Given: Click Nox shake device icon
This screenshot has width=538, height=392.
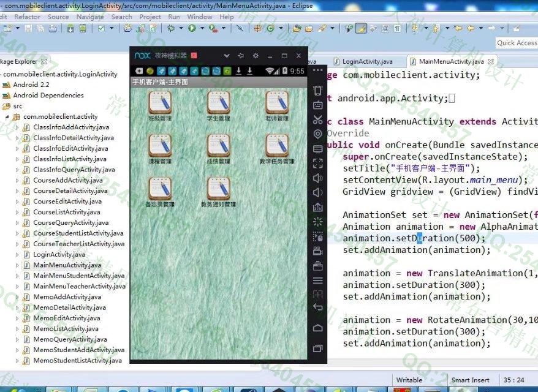Looking at the screenshot, I should (x=318, y=91).
